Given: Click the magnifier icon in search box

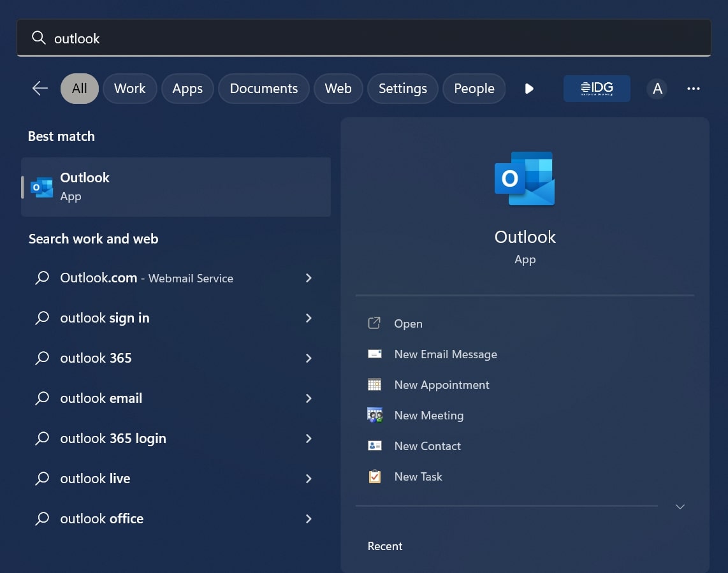Looking at the screenshot, I should tap(38, 38).
